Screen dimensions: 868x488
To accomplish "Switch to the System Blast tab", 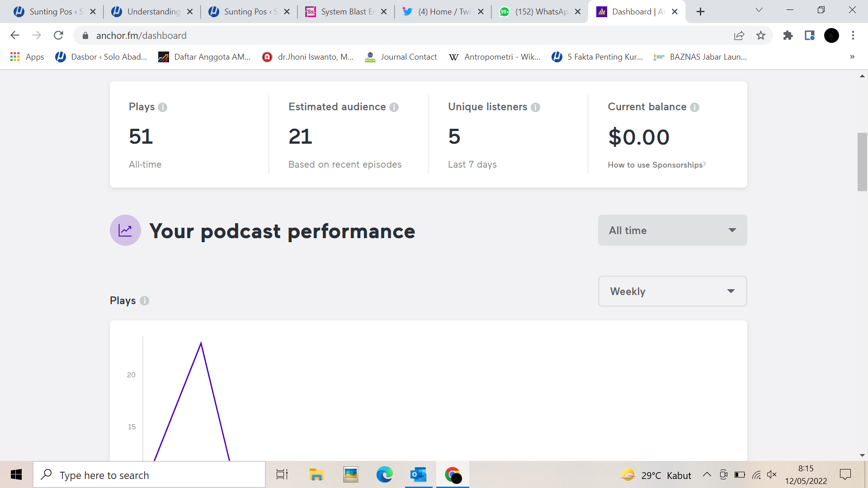I will point(345,12).
